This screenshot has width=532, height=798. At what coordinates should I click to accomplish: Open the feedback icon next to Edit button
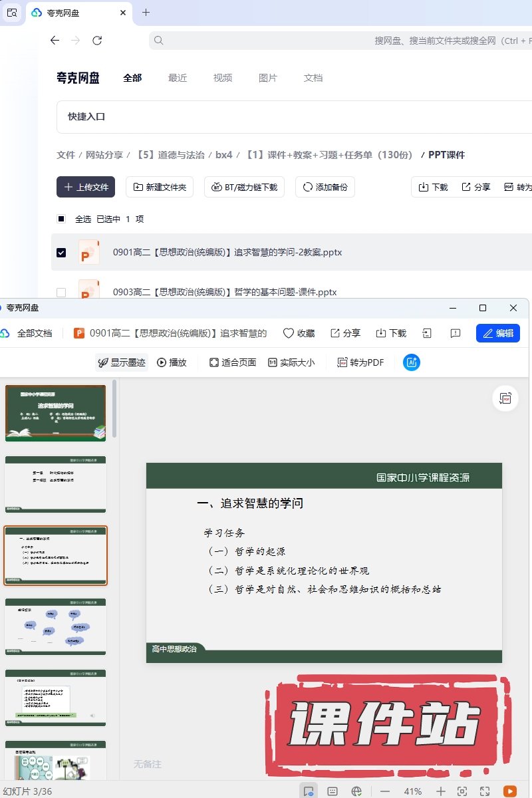tap(456, 333)
